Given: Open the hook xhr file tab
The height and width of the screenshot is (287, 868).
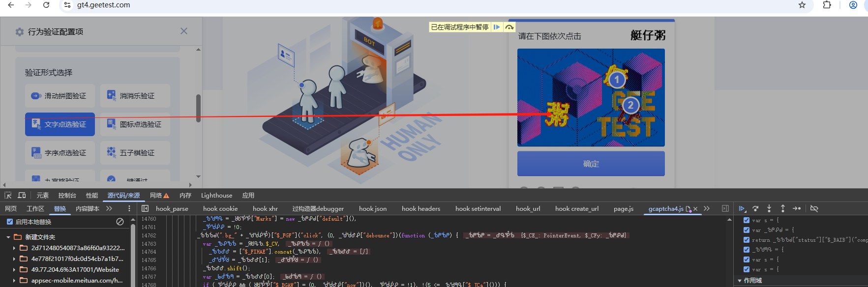Looking at the screenshot, I should click(265, 208).
